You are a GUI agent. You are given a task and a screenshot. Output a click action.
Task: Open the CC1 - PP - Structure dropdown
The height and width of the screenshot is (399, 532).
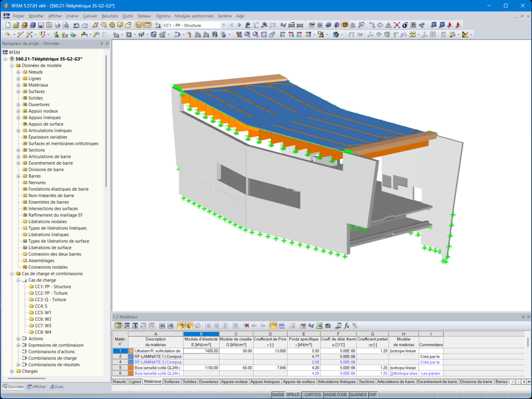point(224,25)
